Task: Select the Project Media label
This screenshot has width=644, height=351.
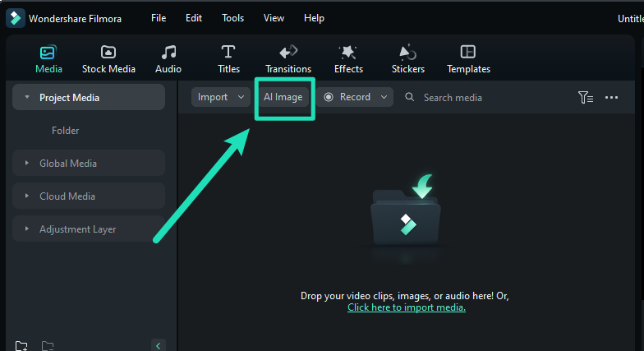Action: click(x=69, y=97)
